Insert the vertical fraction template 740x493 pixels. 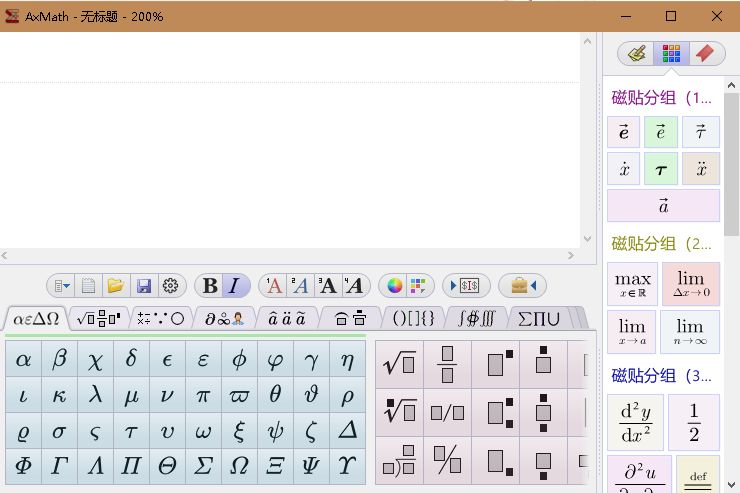click(447, 364)
